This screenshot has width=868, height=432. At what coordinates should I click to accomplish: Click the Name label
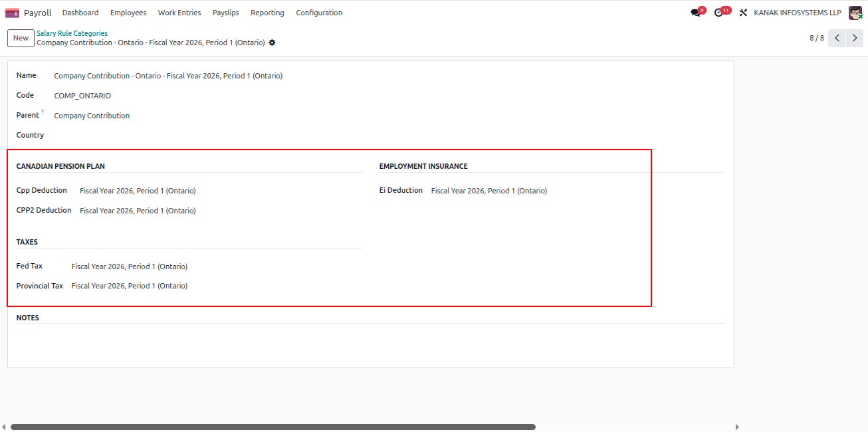click(27, 75)
